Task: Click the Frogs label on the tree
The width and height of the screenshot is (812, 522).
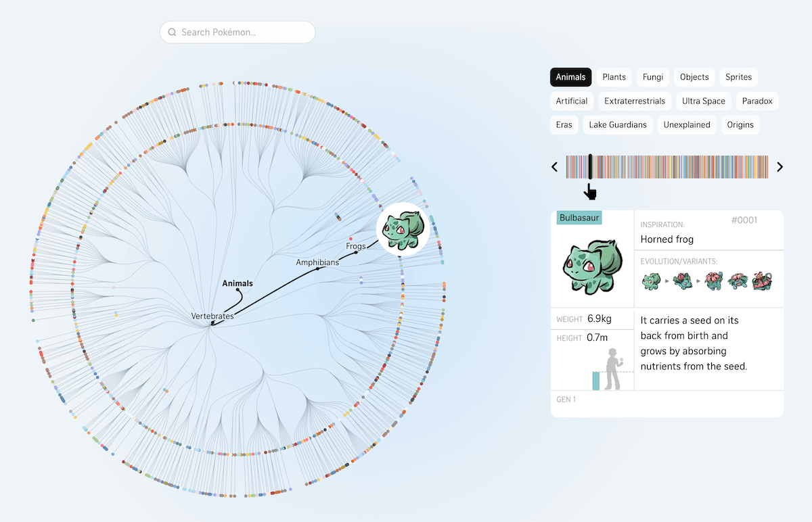Action: click(355, 246)
